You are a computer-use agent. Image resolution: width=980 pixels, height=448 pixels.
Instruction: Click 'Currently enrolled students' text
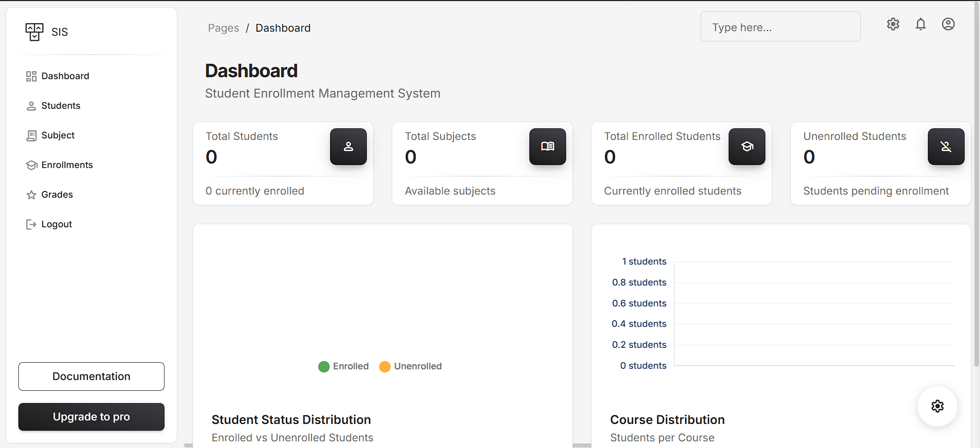672,191
